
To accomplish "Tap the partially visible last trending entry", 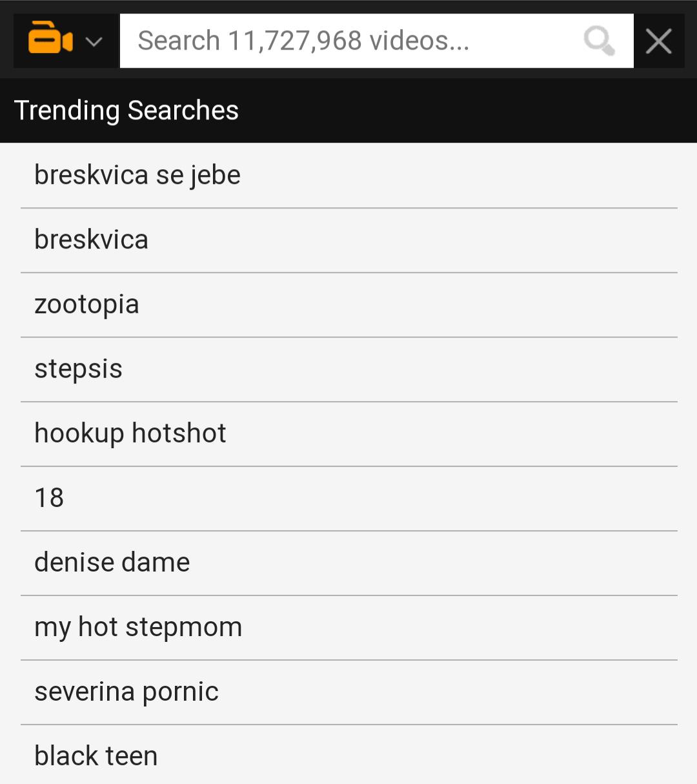I will tap(96, 756).
